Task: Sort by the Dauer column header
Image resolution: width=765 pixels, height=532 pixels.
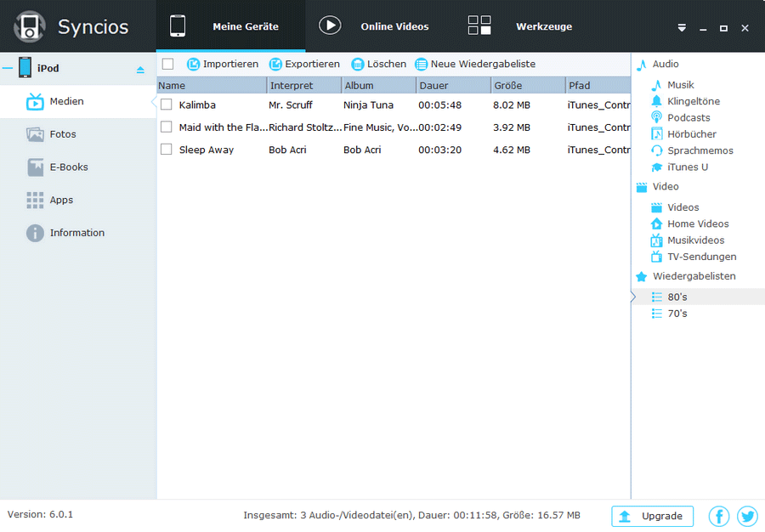Action: tap(454, 85)
